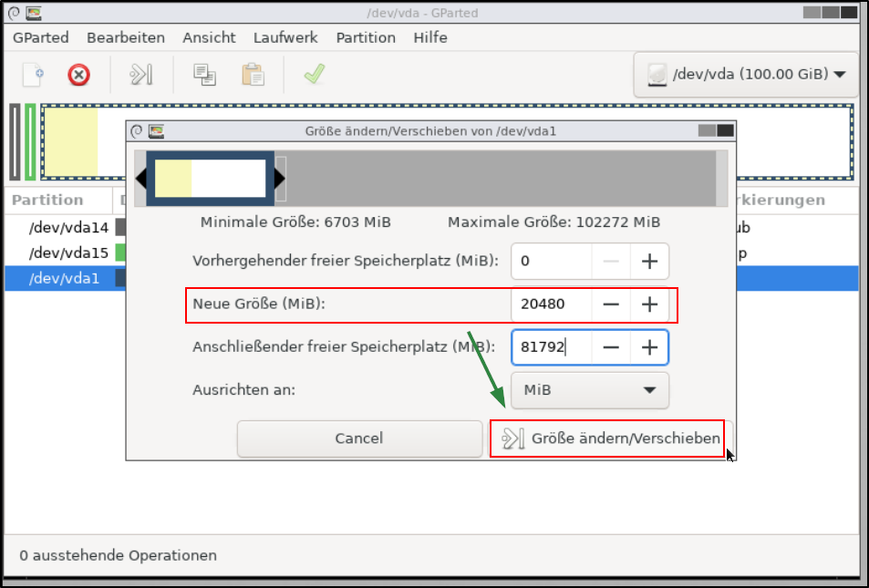This screenshot has height=588, width=869.
Task: Click plus next to Vorhergehender freier Speicherplatz
Action: (649, 262)
